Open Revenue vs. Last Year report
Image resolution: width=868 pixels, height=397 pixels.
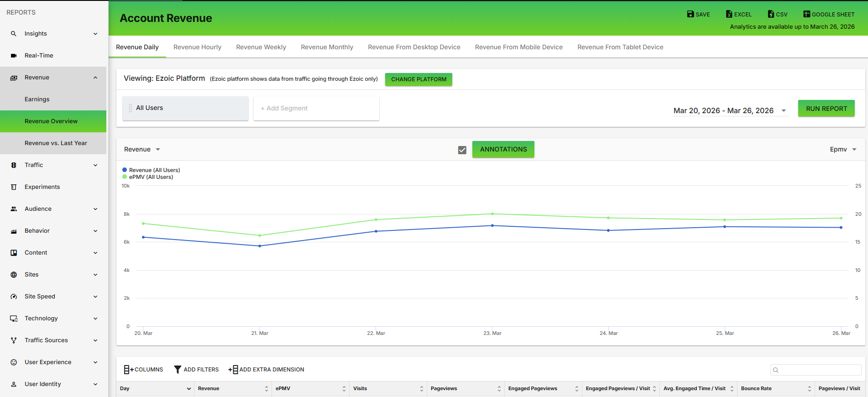point(56,143)
